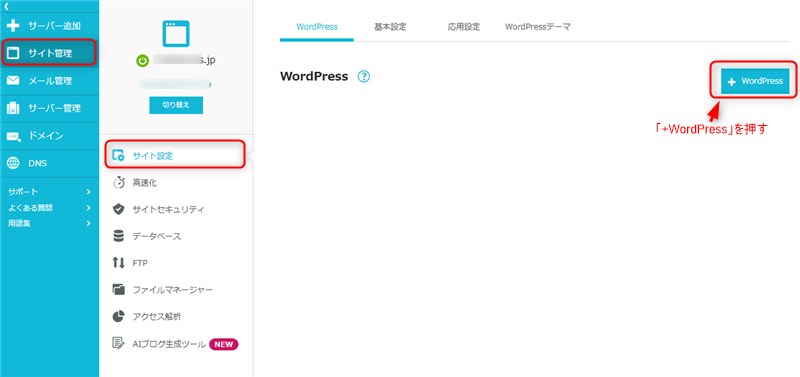Image resolution: width=800 pixels, height=377 pixels.
Task: Click the help question mark beside WordPress
Action: [364, 77]
